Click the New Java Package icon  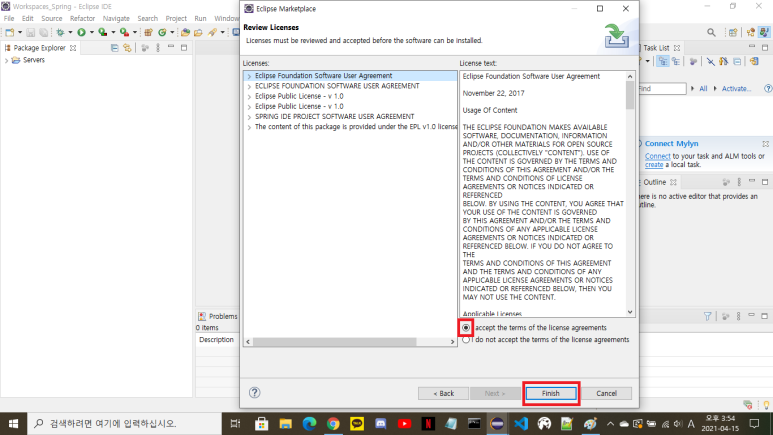coord(148,33)
